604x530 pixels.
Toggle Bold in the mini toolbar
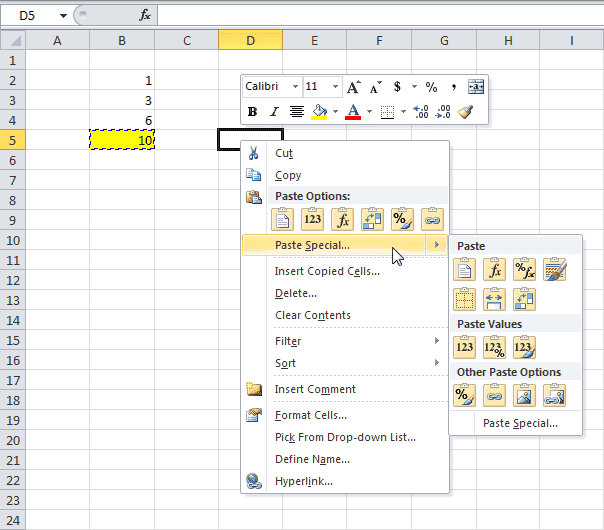[252, 112]
